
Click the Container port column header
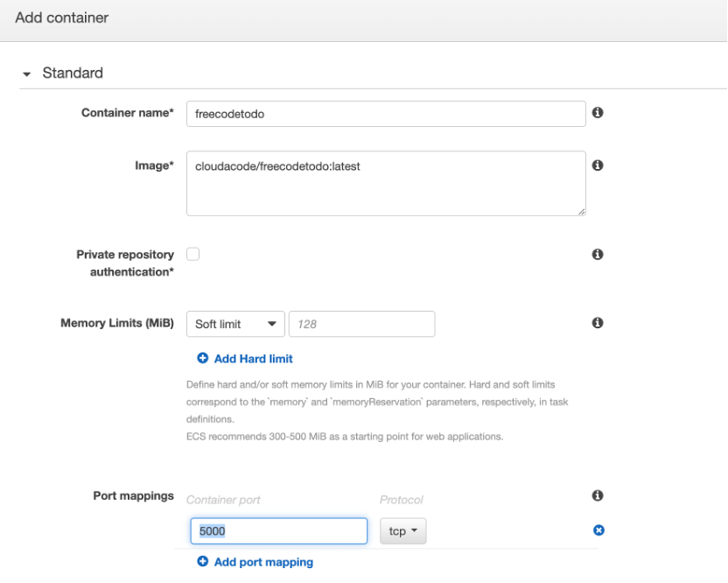223,500
